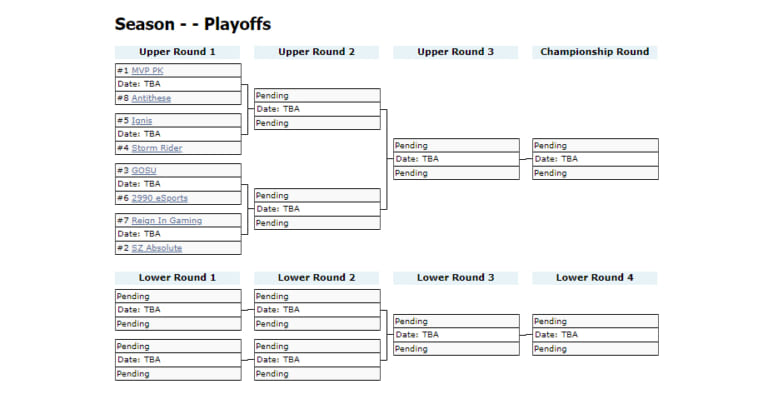Select the Lower Round 1 header
This screenshot has width=768, height=404.
(x=177, y=278)
